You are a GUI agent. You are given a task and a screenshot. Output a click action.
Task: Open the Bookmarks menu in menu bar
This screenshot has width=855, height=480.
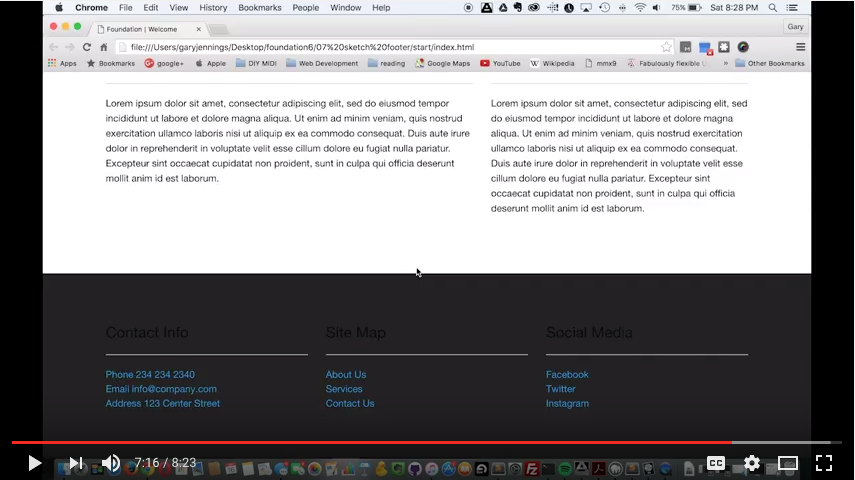pyautogui.click(x=260, y=7)
